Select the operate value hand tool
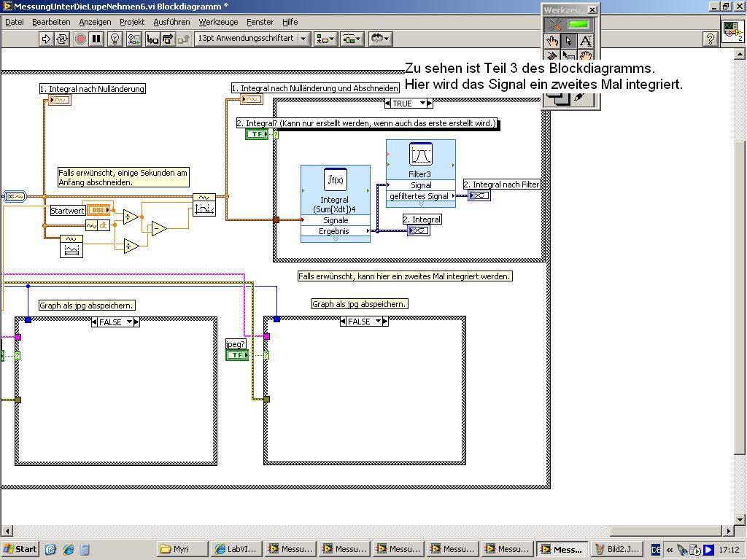This screenshot has width=747, height=560. (x=553, y=42)
